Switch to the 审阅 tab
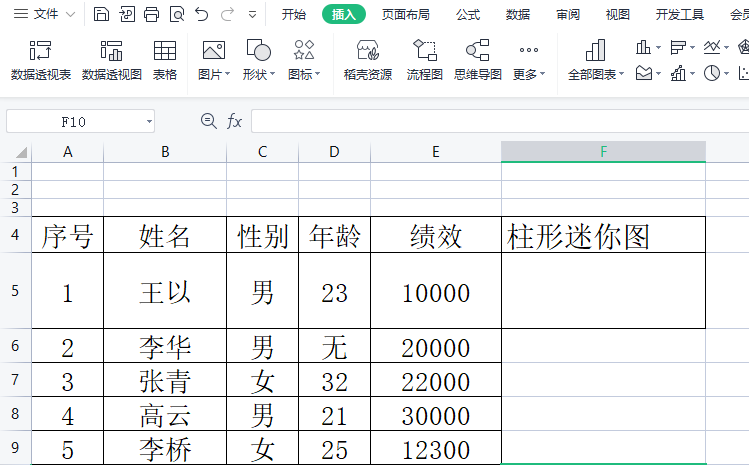This screenshot has width=749, height=465. pyautogui.click(x=568, y=15)
